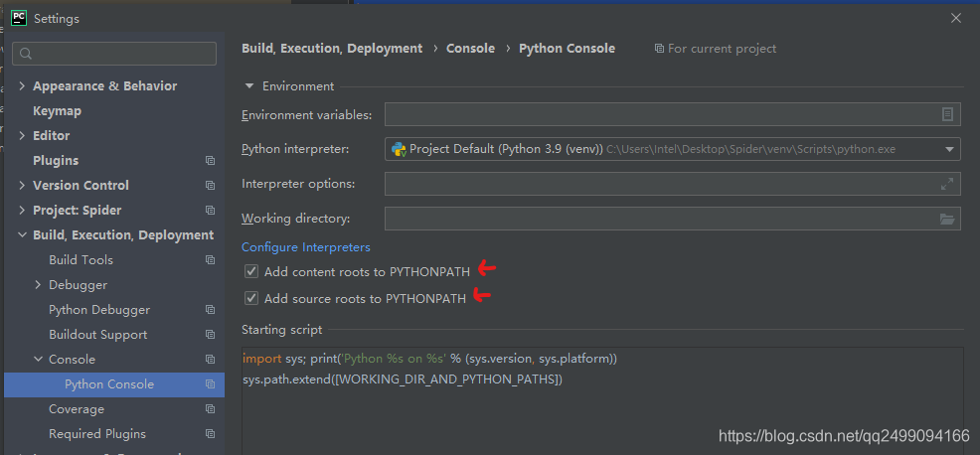This screenshot has height=455, width=980.
Task: Collapse the Environment section
Action: [249, 85]
